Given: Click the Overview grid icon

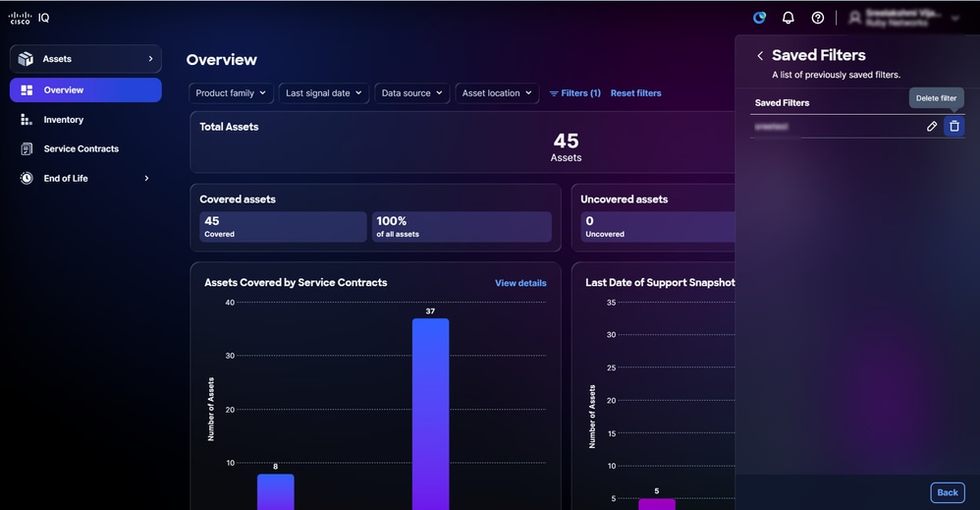Looking at the screenshot, I should click(x=27, y=90).
